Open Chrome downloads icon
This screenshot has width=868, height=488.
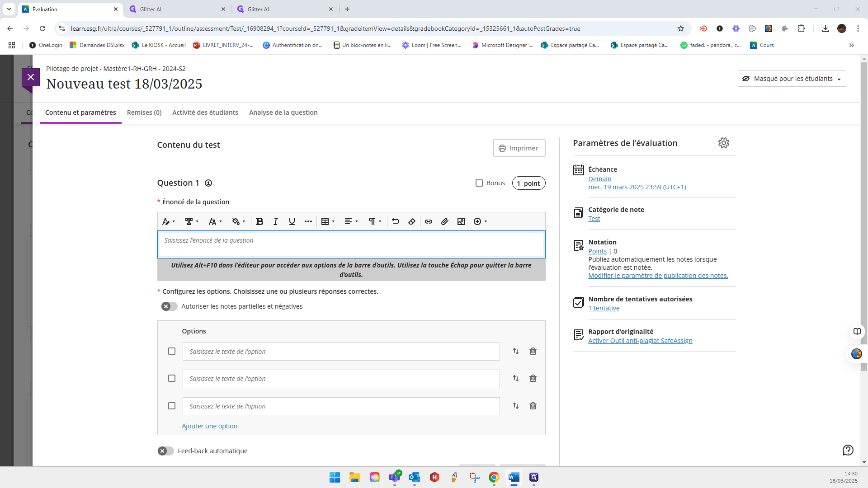point(826,28)
